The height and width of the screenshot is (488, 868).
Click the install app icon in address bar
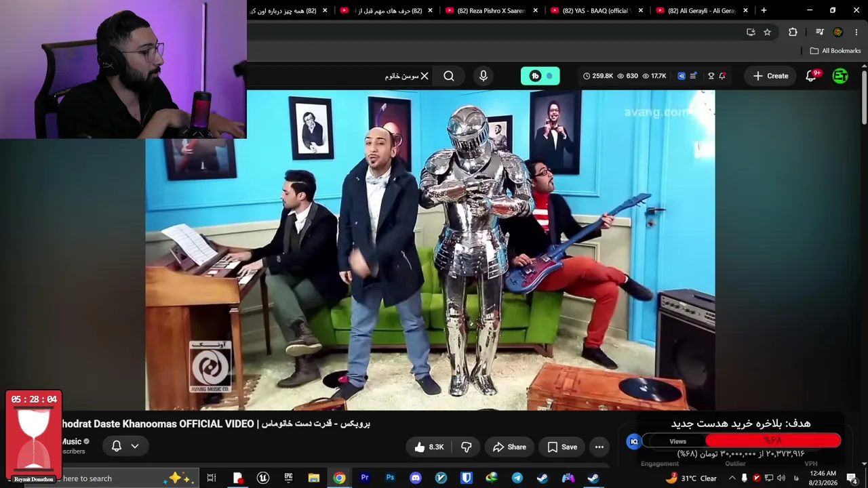[x=751, y=32]
